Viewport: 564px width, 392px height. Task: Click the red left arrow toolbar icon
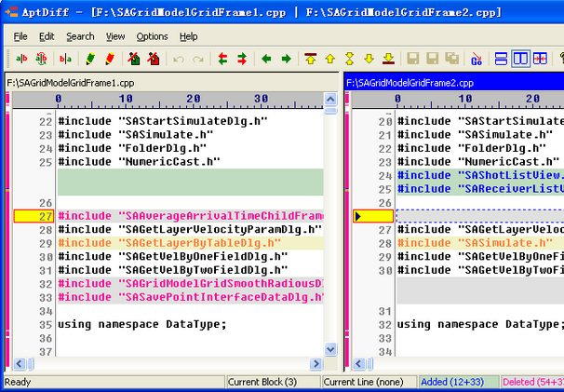point(222,59)
